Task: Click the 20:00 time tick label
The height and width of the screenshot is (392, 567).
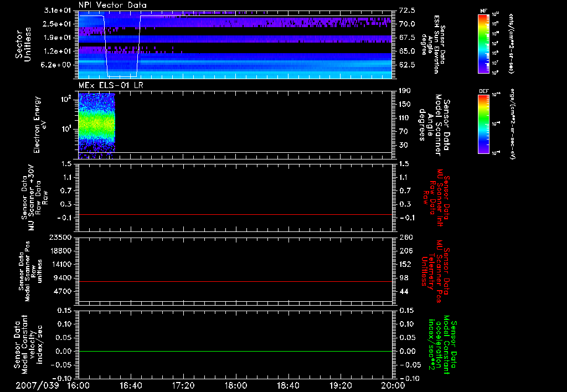Action: (x=393, y=385)
